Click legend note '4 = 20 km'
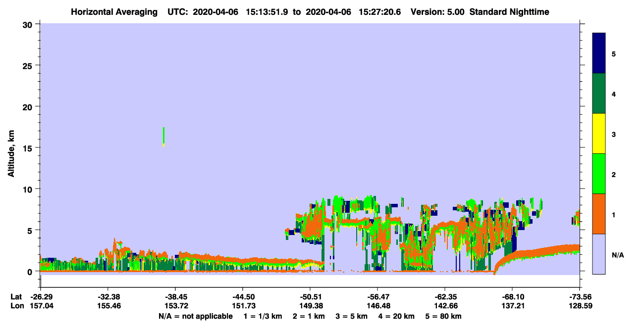644x330 pixels. (396, 316)
